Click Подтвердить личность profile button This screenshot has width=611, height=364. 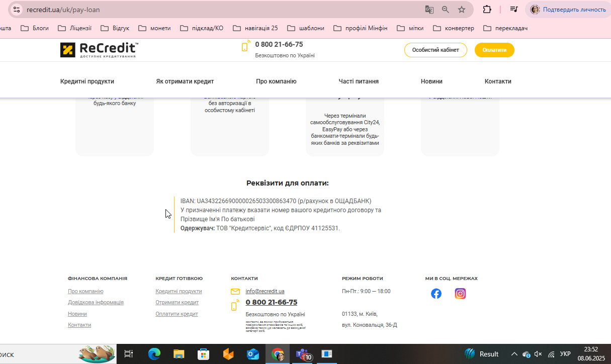(x=568, y=10)
